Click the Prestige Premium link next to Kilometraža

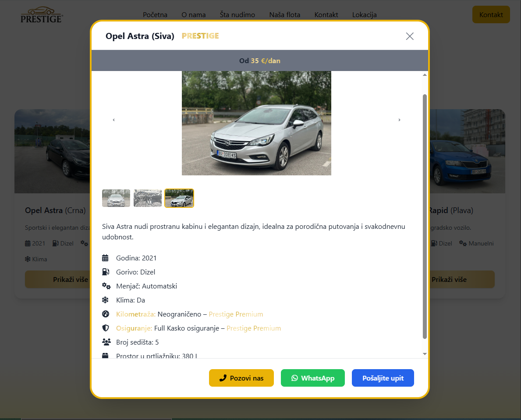pos(236,314)
